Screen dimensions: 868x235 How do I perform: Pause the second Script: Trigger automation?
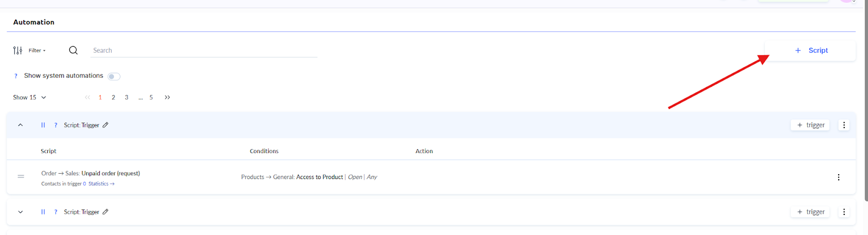[x=43, y=212]
